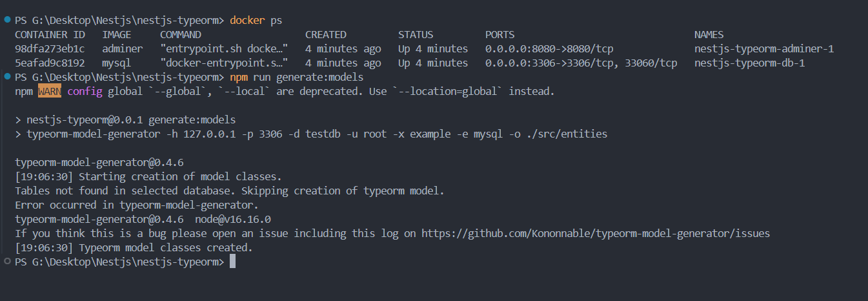This screenshot has width=868, height=301.
Task: Click the orange docker command word
Action: coord(247,21)
